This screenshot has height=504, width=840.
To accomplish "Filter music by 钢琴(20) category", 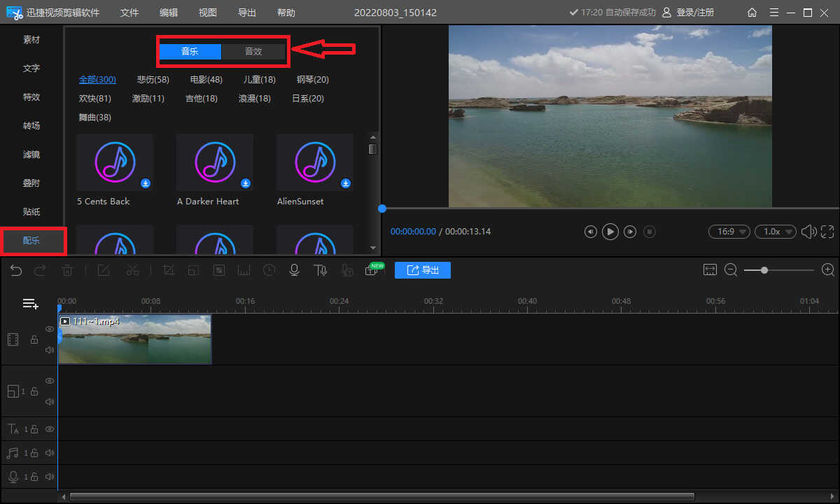I will pyautogui.click(x=313, y=80).
